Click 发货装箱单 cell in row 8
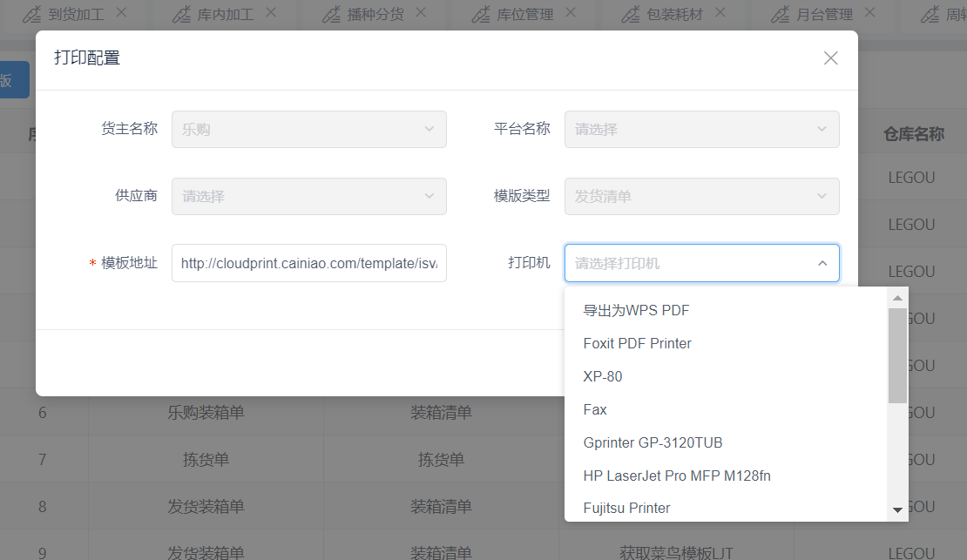The width and height of the screenshot is (967, 560). tap(206, 506)
